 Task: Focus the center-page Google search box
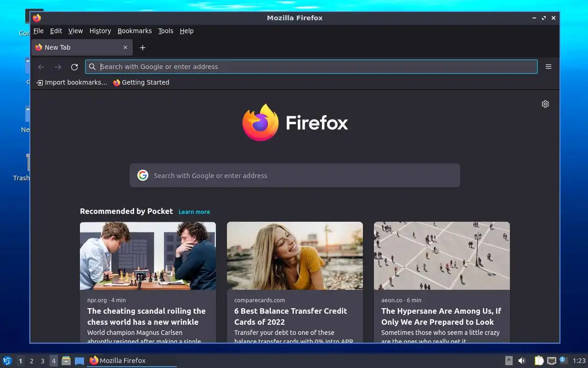pos(295,175)
